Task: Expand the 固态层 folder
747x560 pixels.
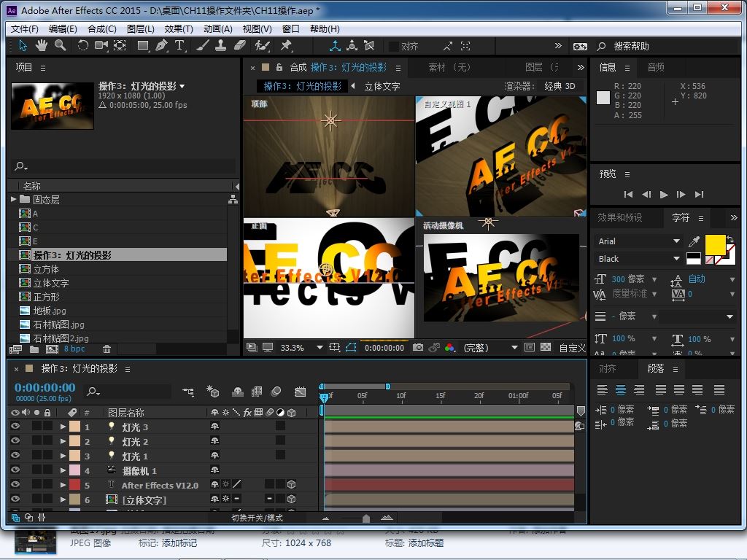Action: (x=13, y=199)
